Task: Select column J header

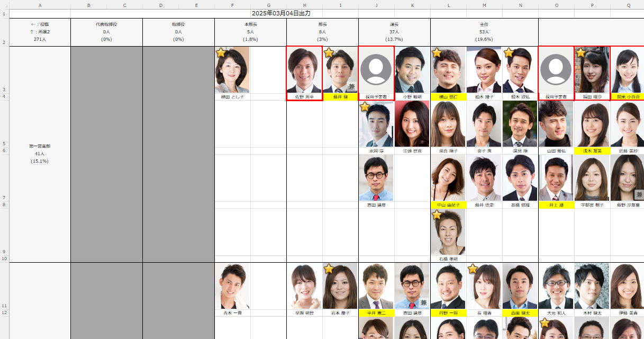Action: point(376,5)
